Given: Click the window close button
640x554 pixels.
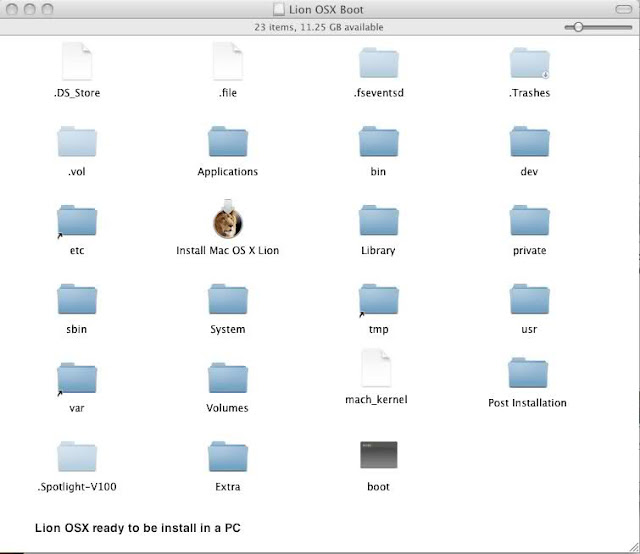Looking at the screenshot, I should [x=12, y=9].
